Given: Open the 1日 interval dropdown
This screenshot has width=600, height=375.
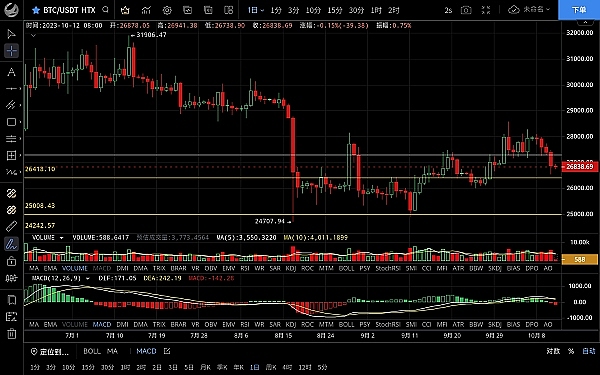Looking at the screenshot, I should click(256, 10).
